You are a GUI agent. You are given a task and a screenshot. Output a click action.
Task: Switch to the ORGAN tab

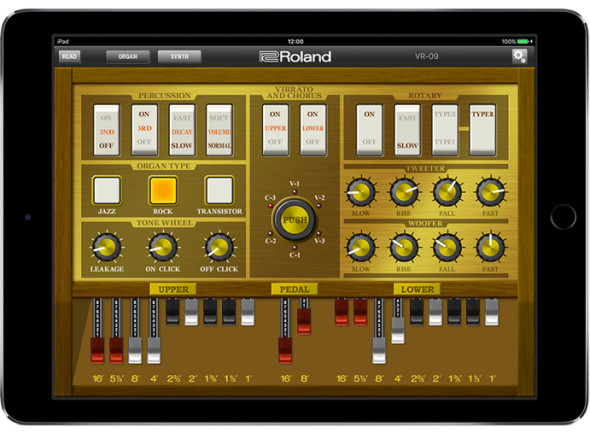click(x=128, y=56)
